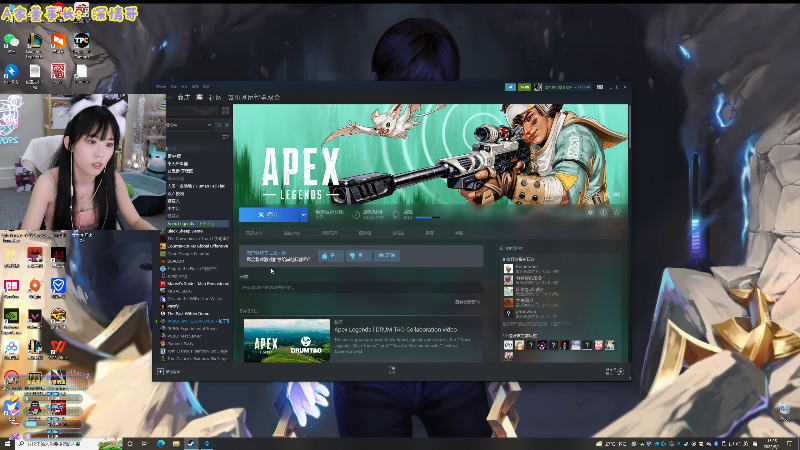Switch library to grid view icon
Viewport: 800px width, 450px height.
coord(226,111)
